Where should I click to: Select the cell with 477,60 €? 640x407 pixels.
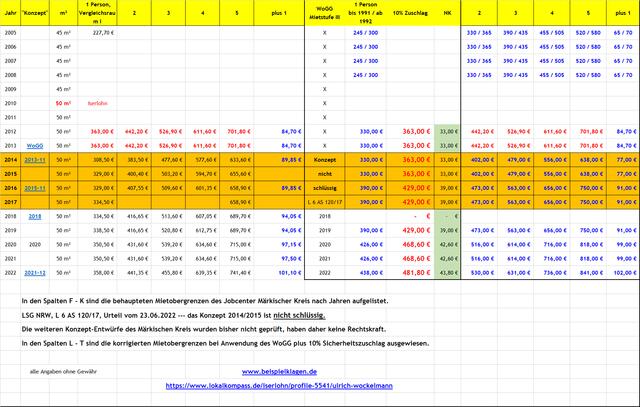coord(168,160)
